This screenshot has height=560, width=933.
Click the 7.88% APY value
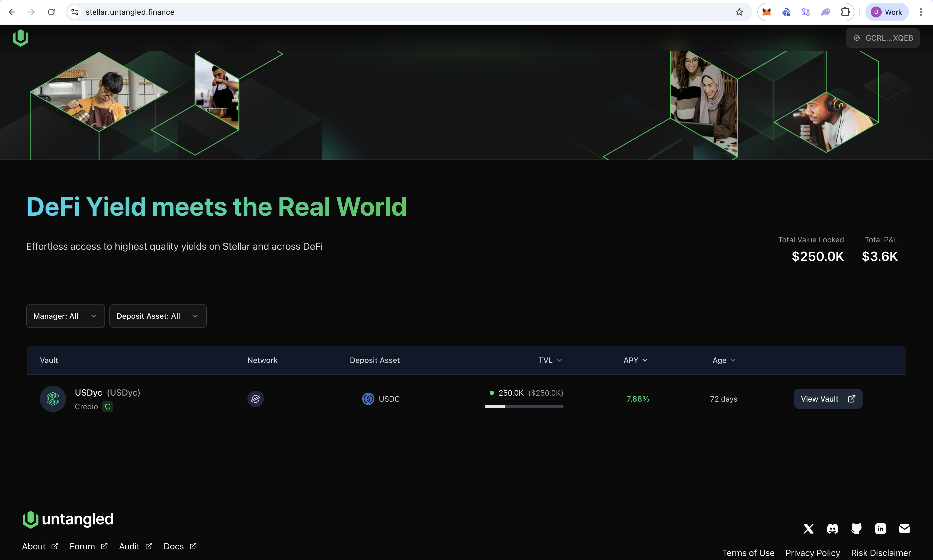tap(638, 399)
